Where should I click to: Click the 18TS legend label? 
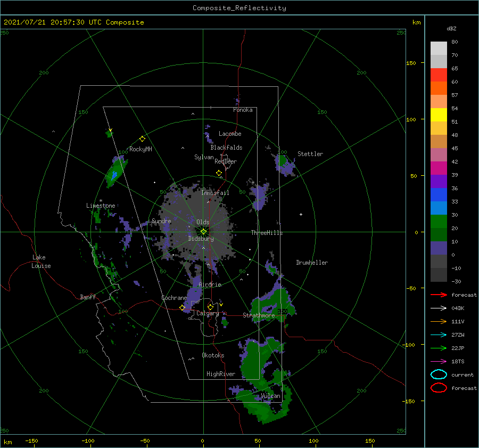pos(458,362)
